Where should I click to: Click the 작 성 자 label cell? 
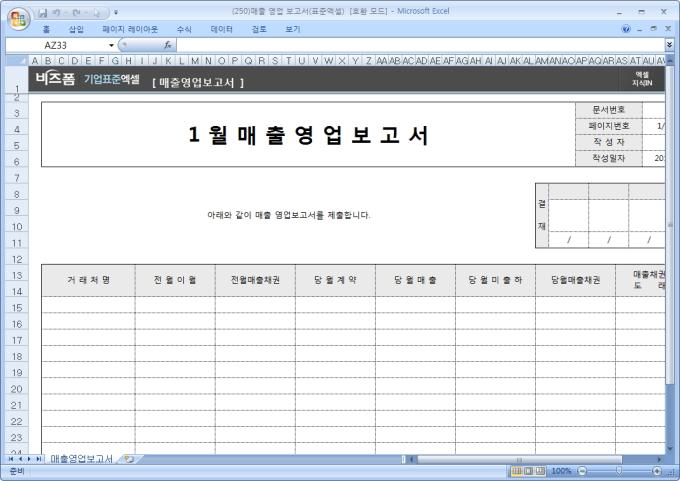tap(608, 142)
